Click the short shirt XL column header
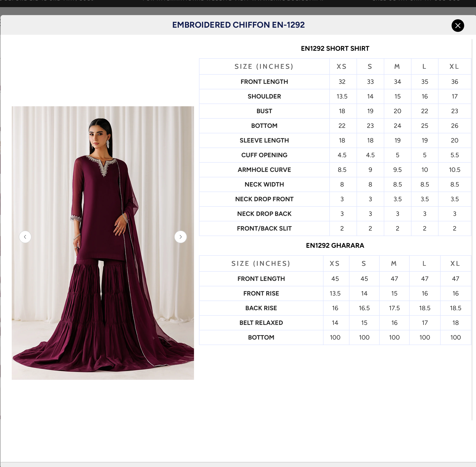 pyautogui.click(x=454, y=66)
